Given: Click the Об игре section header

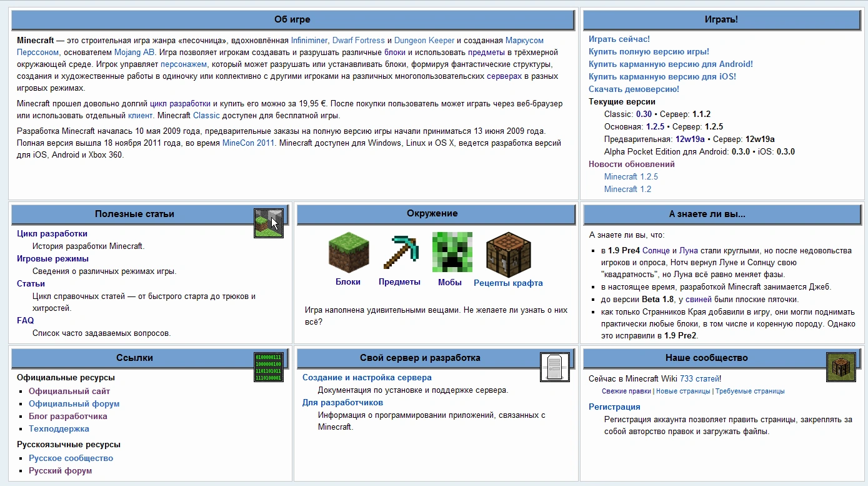Looking at the screenshot, I should (292, 20).
